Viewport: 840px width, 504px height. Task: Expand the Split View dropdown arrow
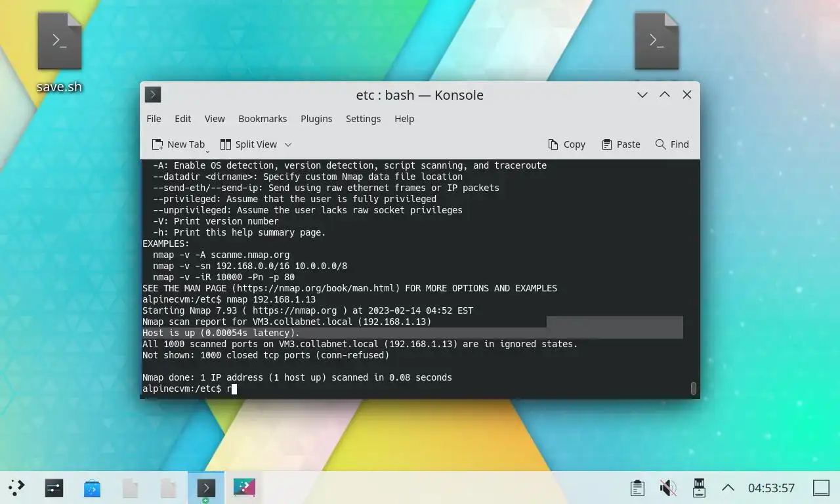click(287, 144)
